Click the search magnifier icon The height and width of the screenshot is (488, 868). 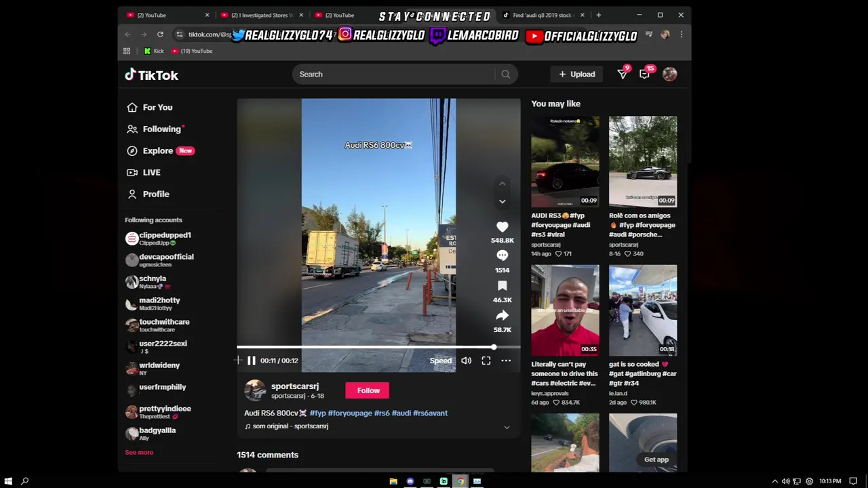tap(505, 74)
